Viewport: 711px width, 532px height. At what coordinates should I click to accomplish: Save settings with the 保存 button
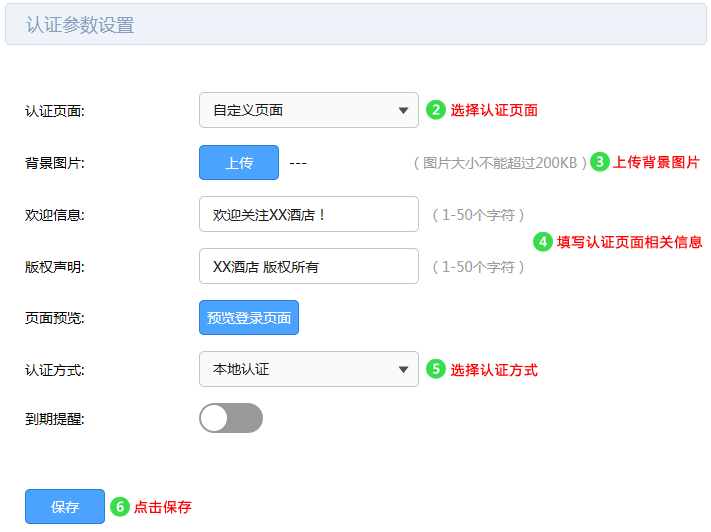[x=65, y=507]
